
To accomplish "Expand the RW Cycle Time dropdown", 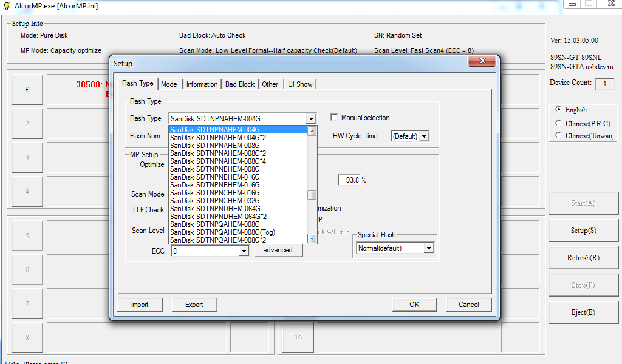I will (x=424, y=136).
